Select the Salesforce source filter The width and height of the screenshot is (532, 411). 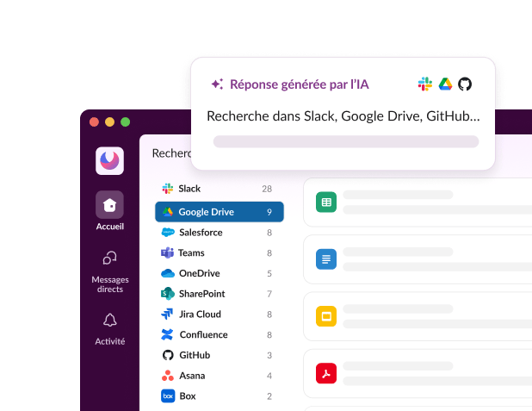click(x=220, y=233)
